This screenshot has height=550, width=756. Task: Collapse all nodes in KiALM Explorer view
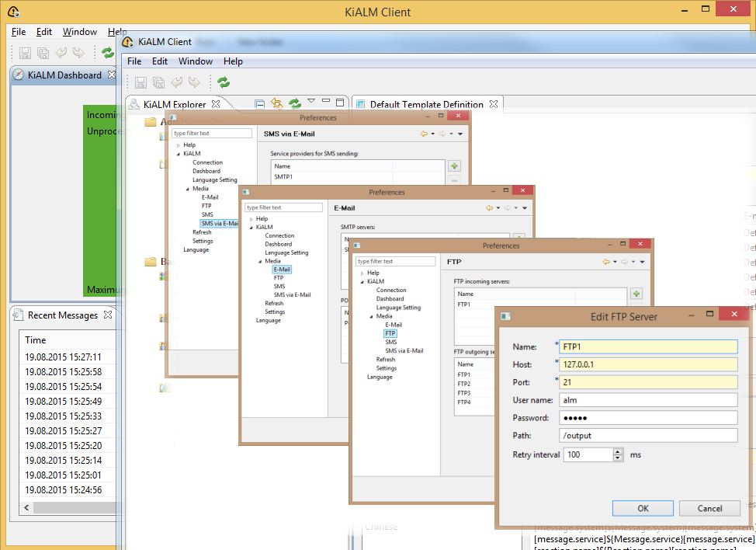259,104
